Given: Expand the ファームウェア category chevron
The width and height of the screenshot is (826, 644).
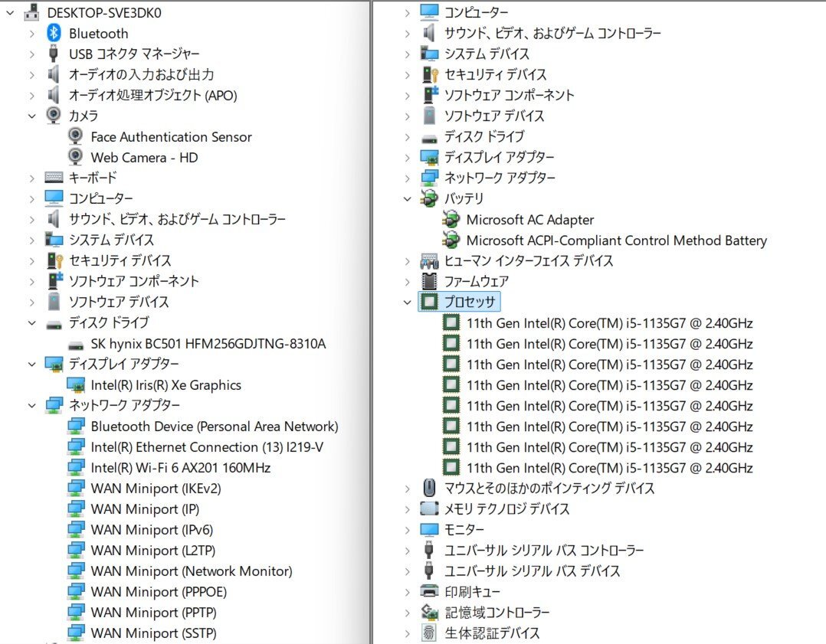Looking at the screenshot, I should coord(407,282).
